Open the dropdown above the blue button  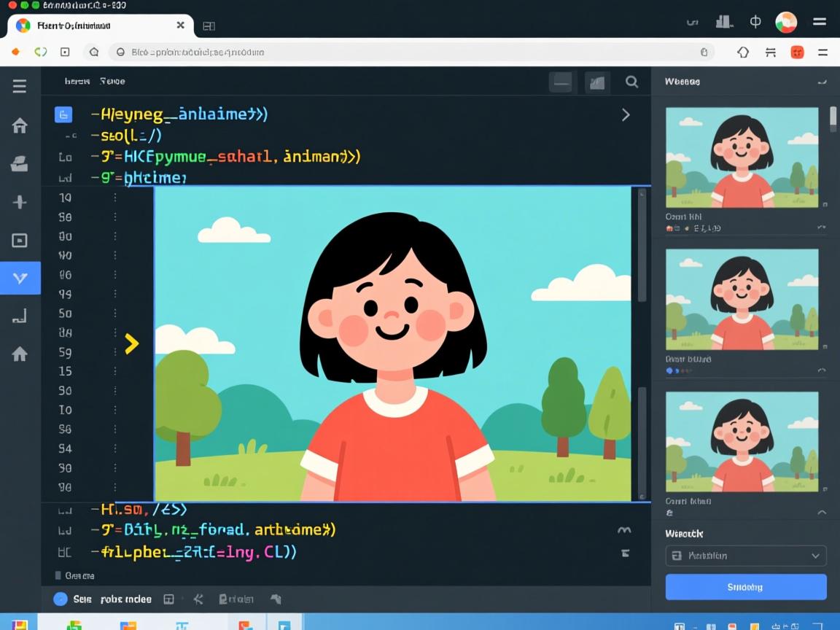(746, 556)
